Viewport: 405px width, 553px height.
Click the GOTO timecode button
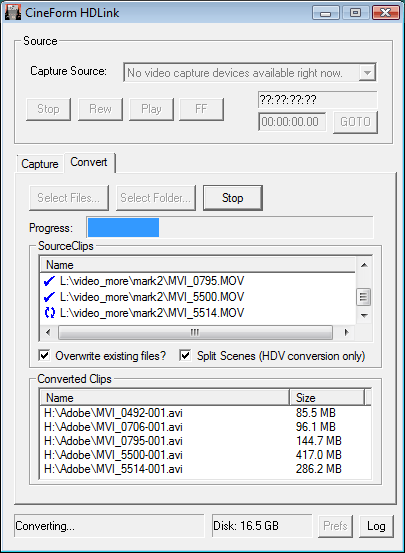tap(355, 122)
